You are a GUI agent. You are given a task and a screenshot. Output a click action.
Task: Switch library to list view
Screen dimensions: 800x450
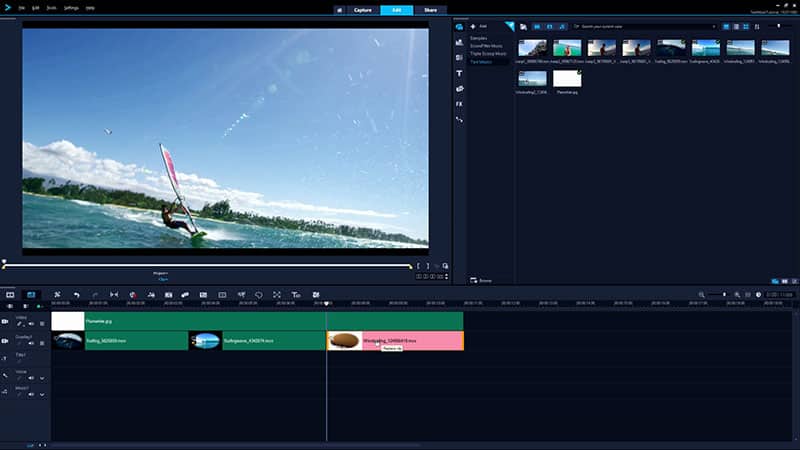pos(736,27)
